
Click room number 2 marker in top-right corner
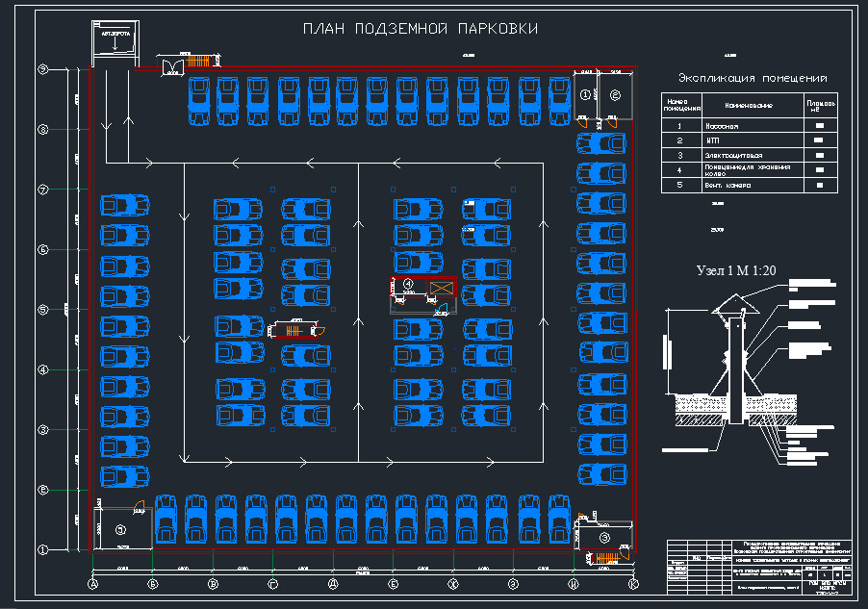click(615, 94)
